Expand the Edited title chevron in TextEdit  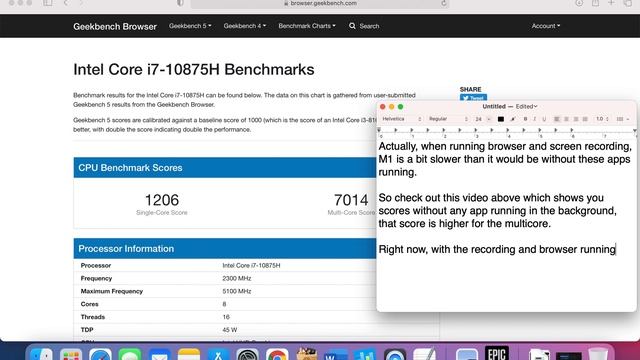pyautogui.click(x=536, y=107)
